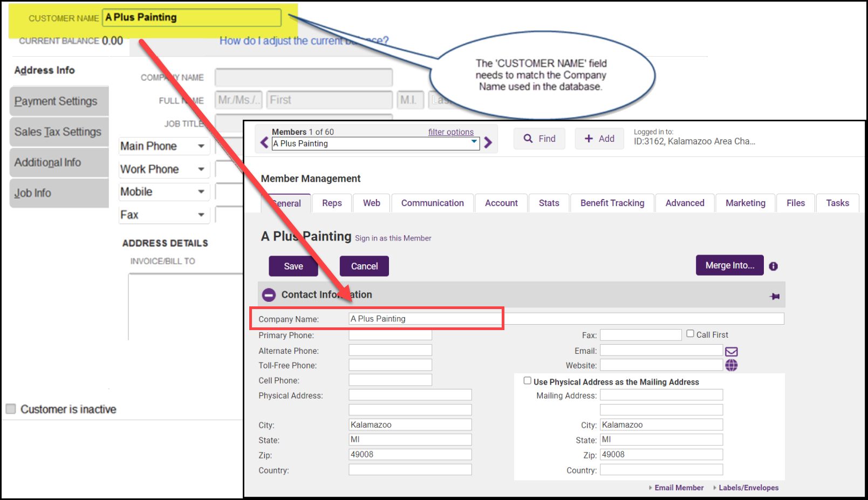
Task: Click the Add member button
Action: pos(599,139)
